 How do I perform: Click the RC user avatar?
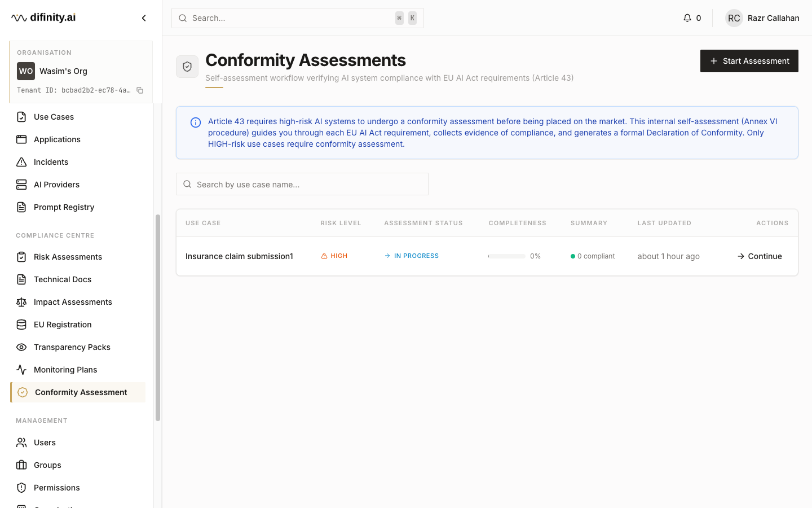[734, 18]
